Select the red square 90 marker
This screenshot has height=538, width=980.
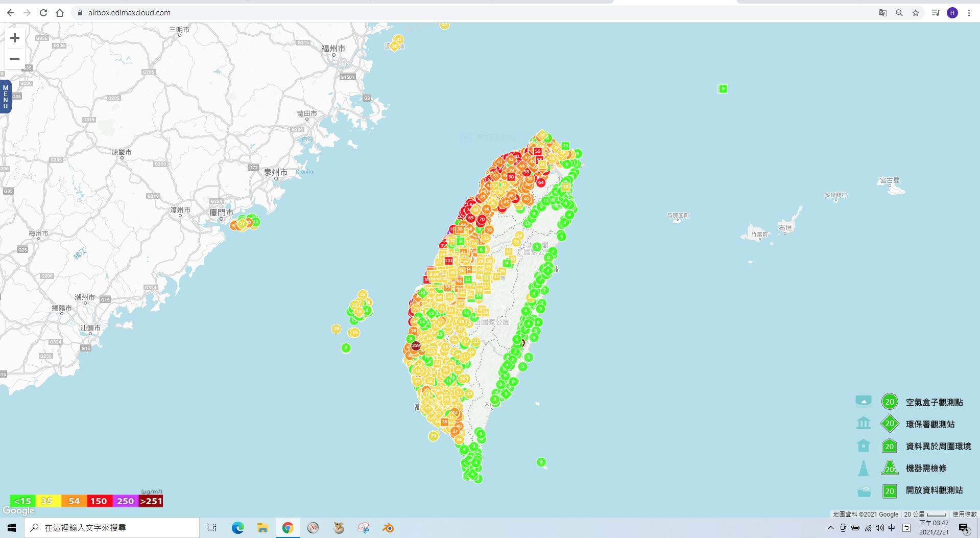click(511, 177)
